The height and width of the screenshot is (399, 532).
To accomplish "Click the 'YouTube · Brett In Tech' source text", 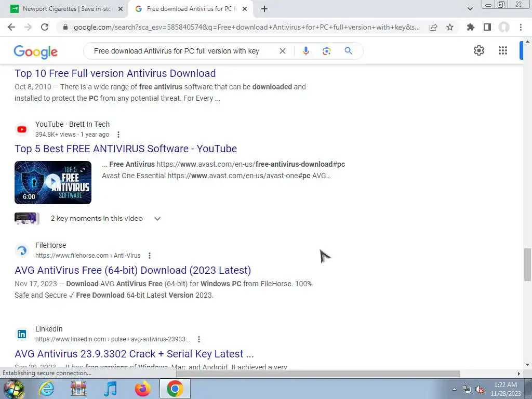I will click(x=72, y=124).
